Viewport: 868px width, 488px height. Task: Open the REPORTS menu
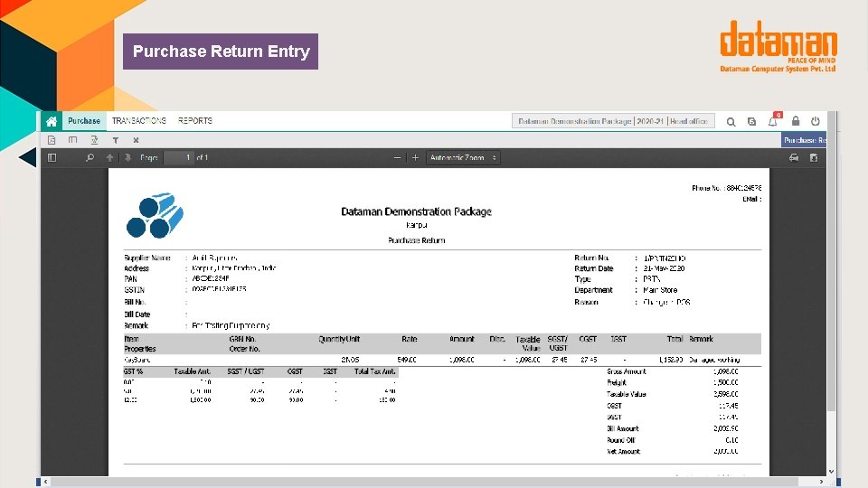[x=195, y=120]
